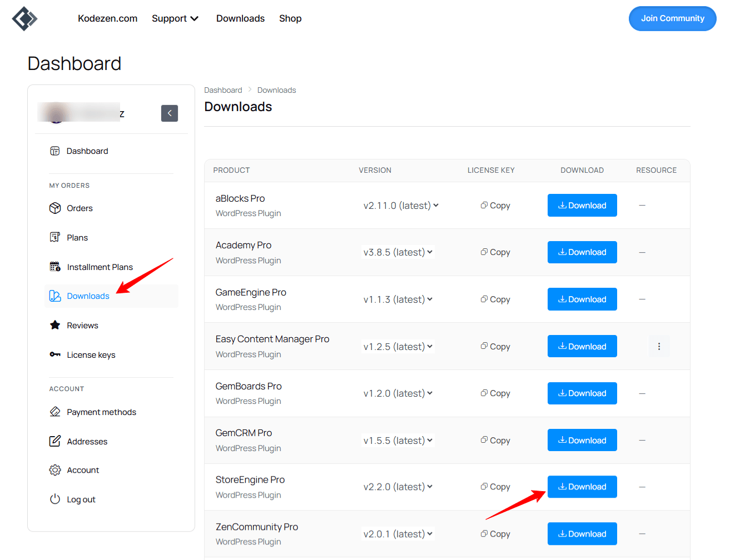Open version dropdown for Academy Pro
The width and height of the screenshot is (730, 560).
coord(398,252)
